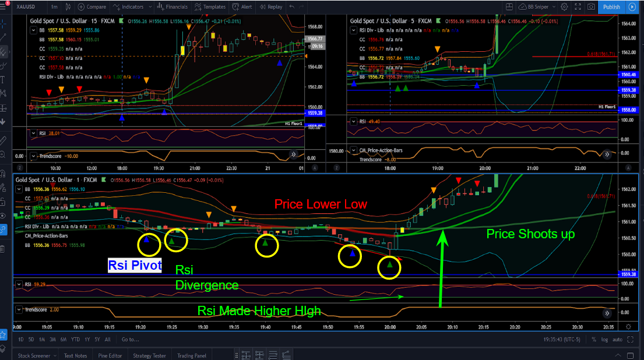Image resolution: width=644 pixels, height=360 pixels.
Task: Open the BB Sniper saved layout
Action: tap(533, 6)
